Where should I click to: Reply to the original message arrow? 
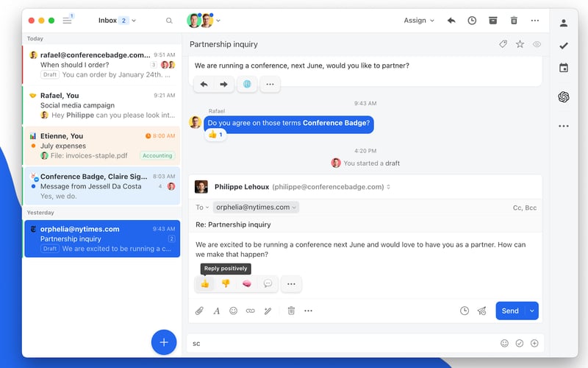tap(204, 84)
